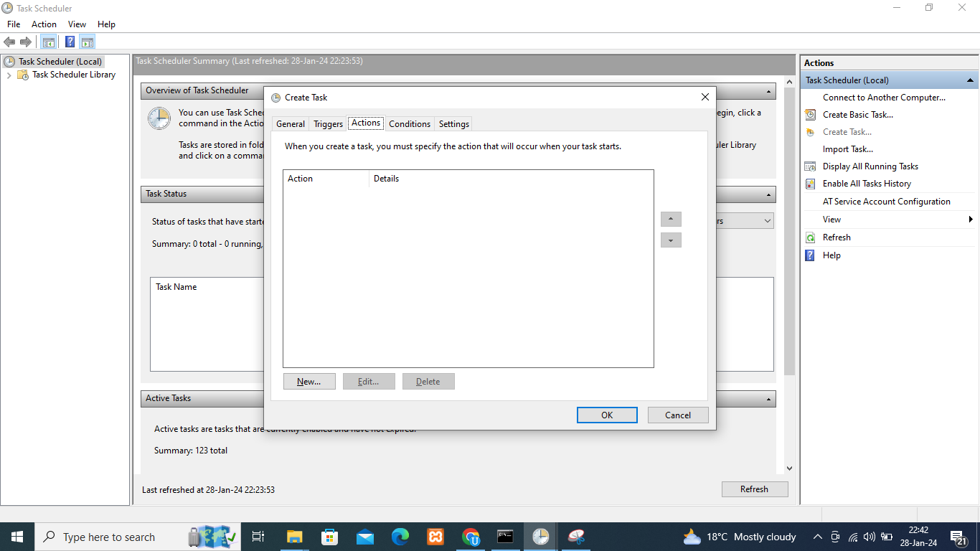Click the Action column header
980x551 pixels.
click(326, 179)
